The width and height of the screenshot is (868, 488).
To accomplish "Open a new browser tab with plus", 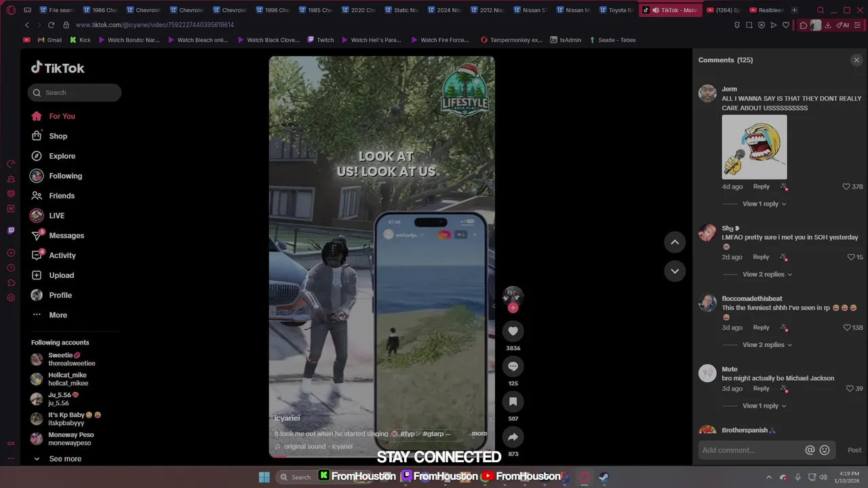I will 794,10.
